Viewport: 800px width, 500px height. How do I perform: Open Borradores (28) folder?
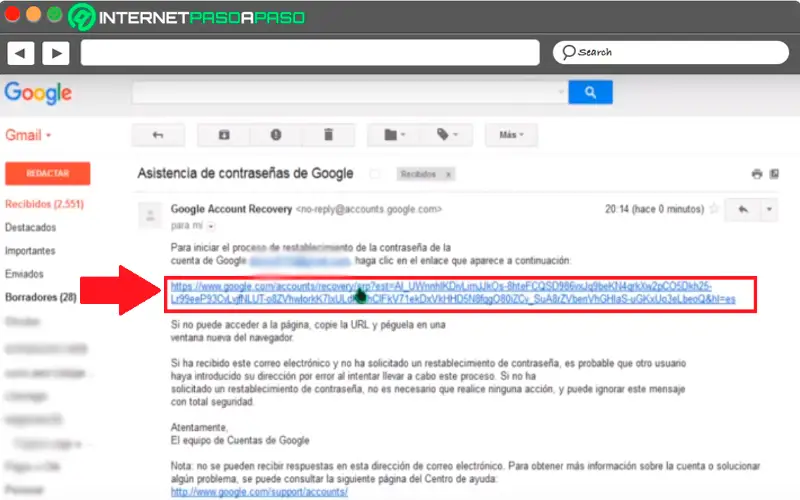pos(41,297)
